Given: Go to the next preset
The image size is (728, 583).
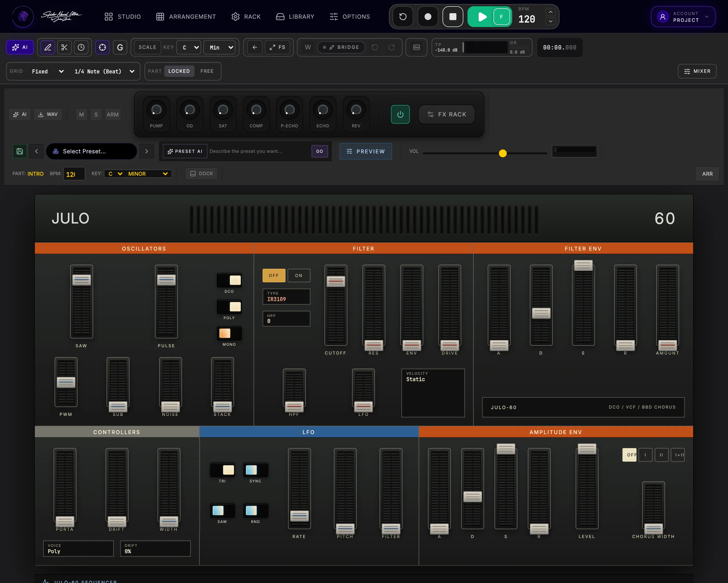Looking at the screenshot, I should coord(147,151).
